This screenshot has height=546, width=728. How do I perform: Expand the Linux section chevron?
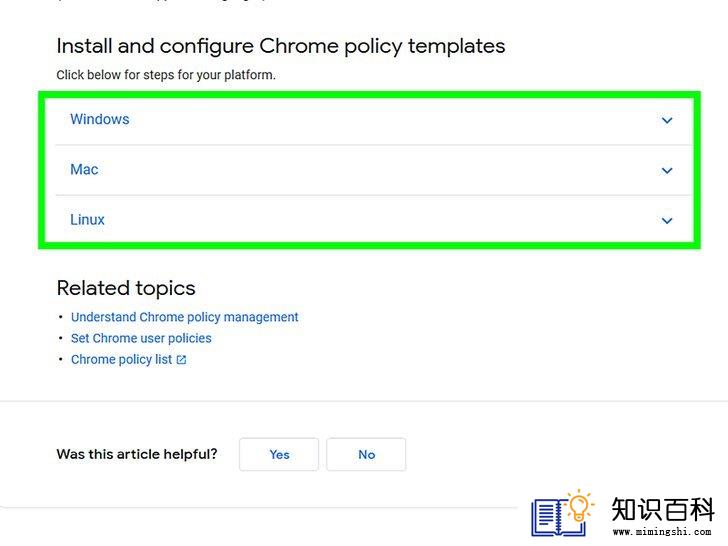click(x=667, y=221)
